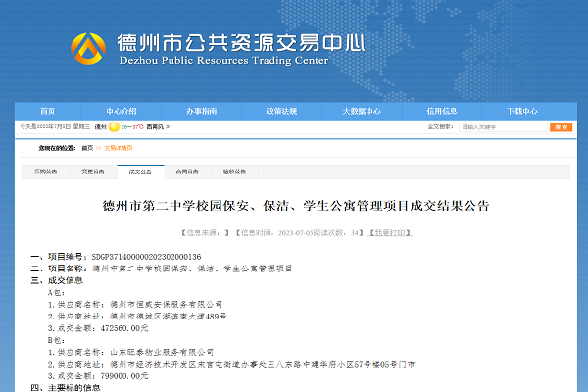Click project number SDGP371400000202302000136

146,257
